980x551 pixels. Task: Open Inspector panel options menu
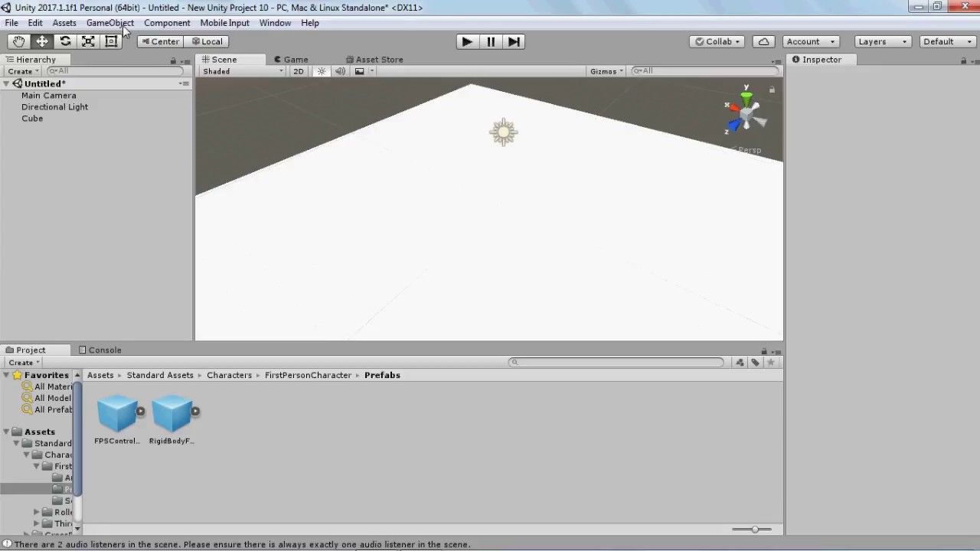974,60
